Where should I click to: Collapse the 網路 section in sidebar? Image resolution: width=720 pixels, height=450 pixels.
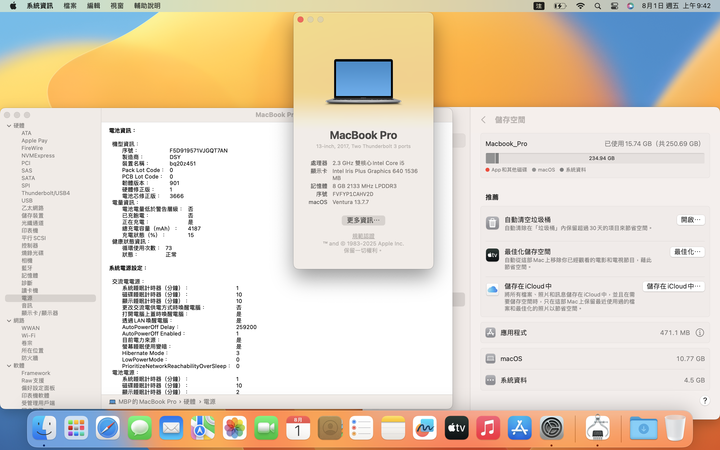tap(9, 321)
